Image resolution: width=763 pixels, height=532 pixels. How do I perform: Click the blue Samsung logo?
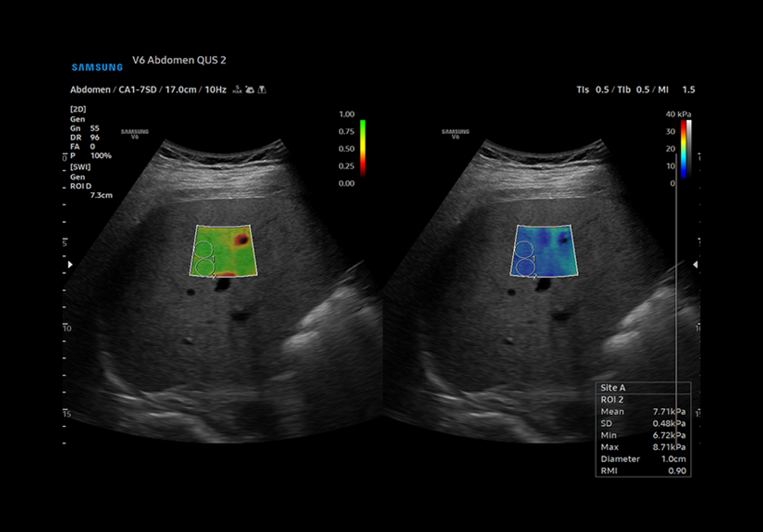point(97,67)
